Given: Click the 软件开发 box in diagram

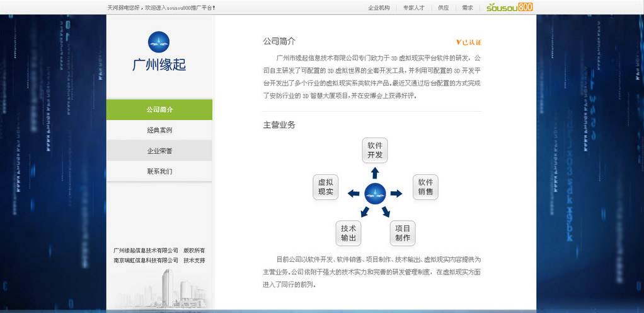Looking at the screenshot, I should pos(375,150).
